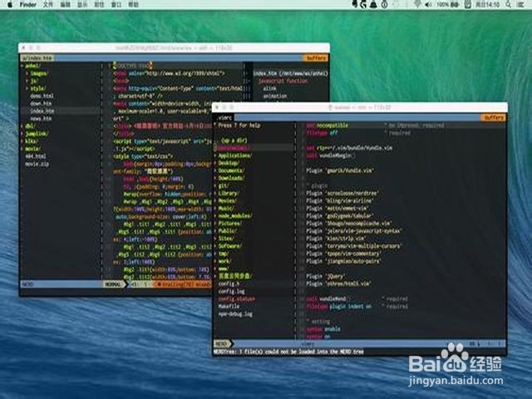Select the .vimrc tab in front terminal
The width and height of the screenshot is (532, 399).
tap(224, 118)
